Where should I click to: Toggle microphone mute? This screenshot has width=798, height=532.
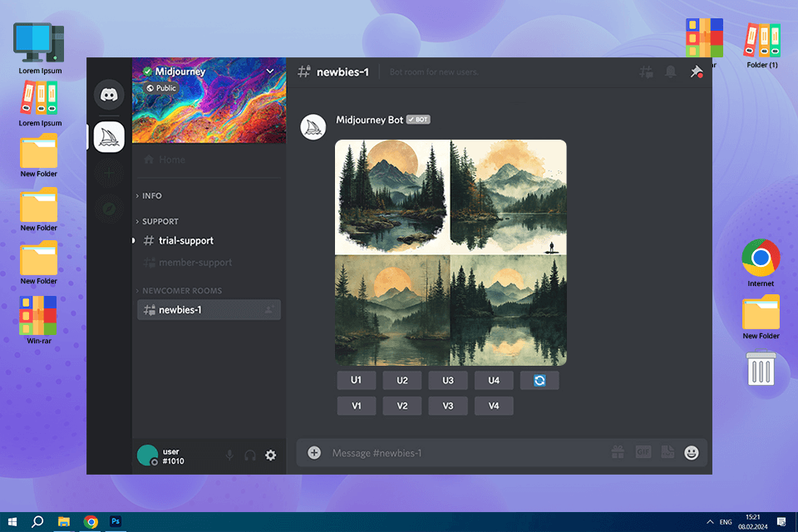[229, 456]
